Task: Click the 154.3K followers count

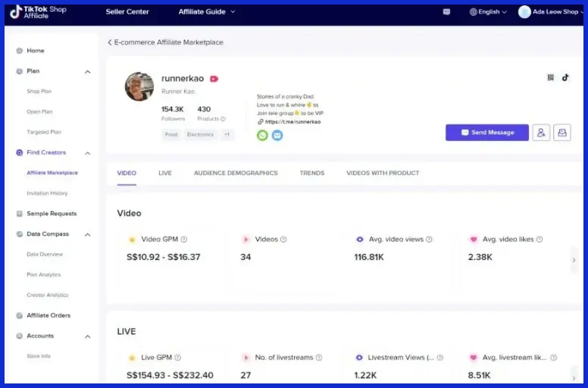Action: (173, 109)
